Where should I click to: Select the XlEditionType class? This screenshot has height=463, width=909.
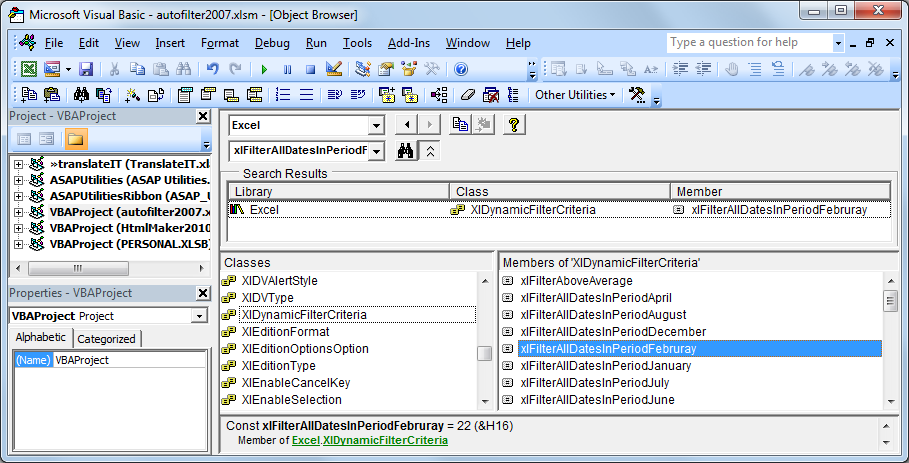click(x=278, y=366)
